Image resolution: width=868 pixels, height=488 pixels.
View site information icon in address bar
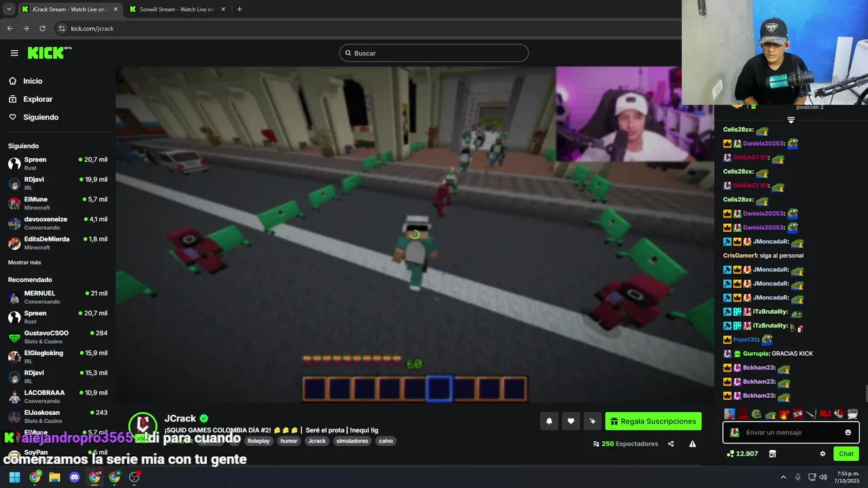coord(62,28)
